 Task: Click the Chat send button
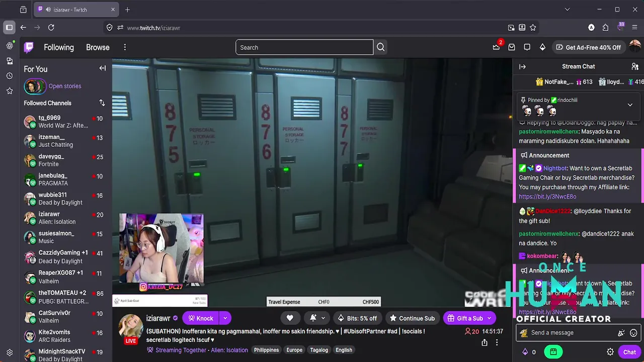coord(629,352)
